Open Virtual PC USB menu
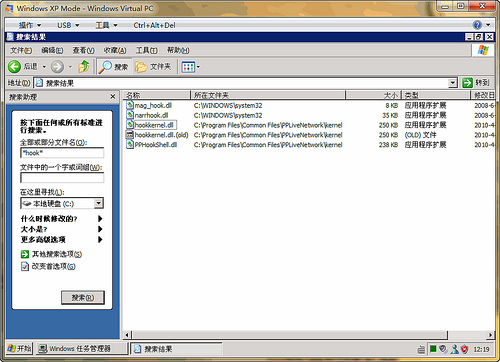The width and height of the screenshot is (500, 362). tap(68, 25)
